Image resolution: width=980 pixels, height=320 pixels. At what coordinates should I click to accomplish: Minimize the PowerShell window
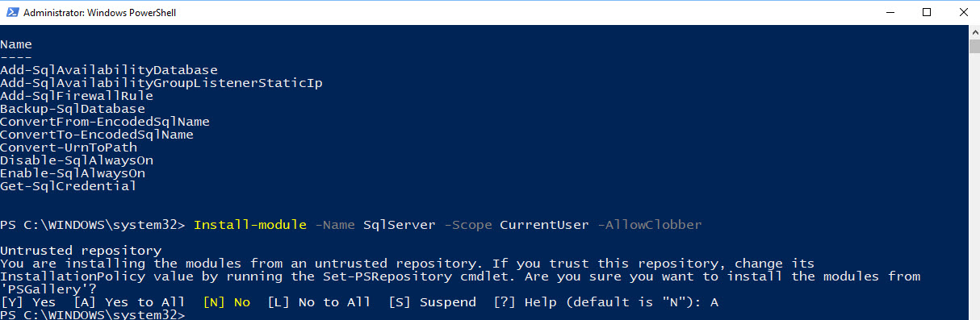[x=889, y=12]
